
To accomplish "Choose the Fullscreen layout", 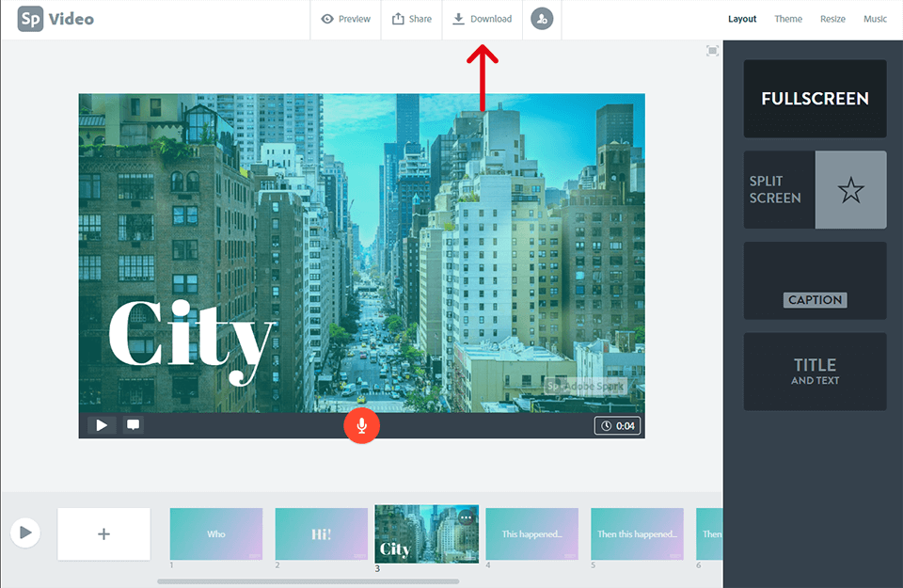I will (815, 99).
